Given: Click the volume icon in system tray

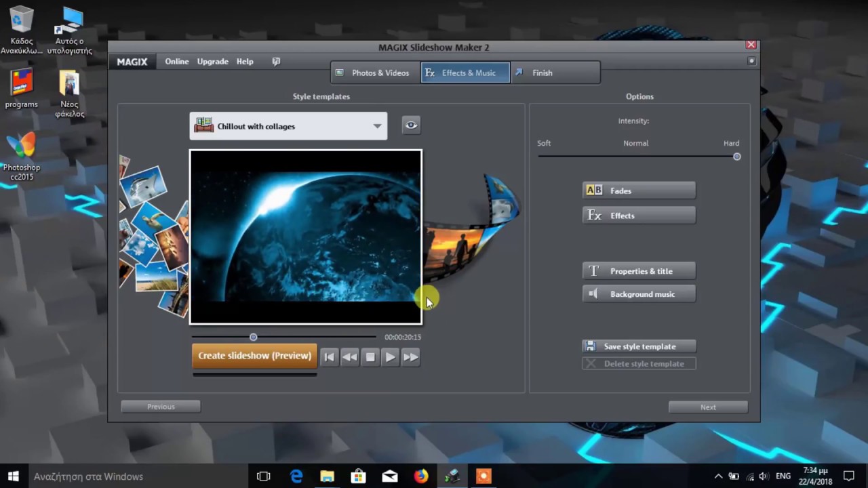Looking at the screenshot, I should pyautogui.click(x=764, y=476).
